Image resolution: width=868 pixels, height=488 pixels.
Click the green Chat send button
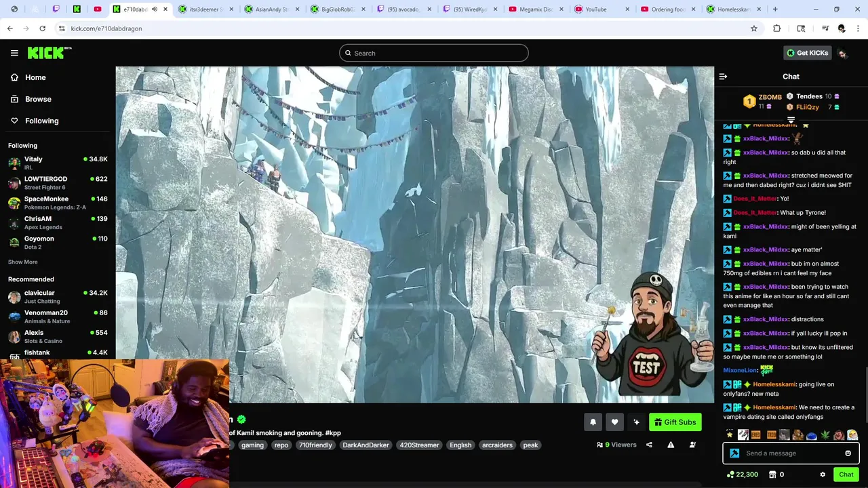click(846, 474)
